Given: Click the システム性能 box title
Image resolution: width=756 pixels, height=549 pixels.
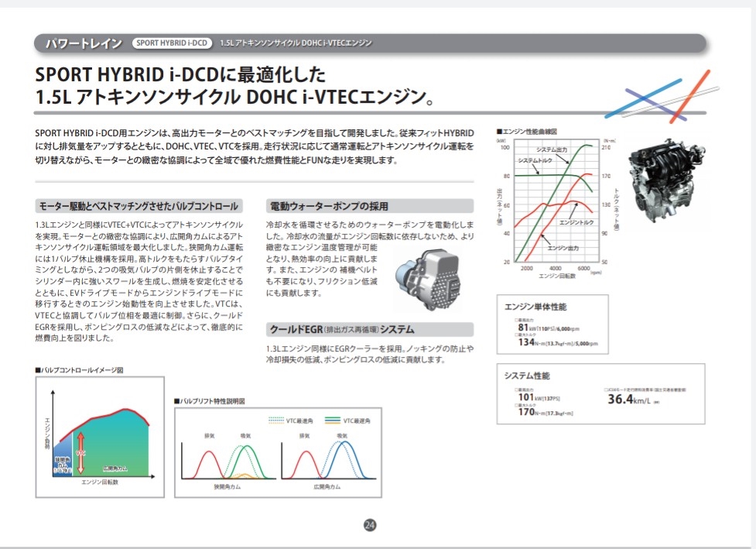Looking at the screenshot, I should (x=527, y=376).
